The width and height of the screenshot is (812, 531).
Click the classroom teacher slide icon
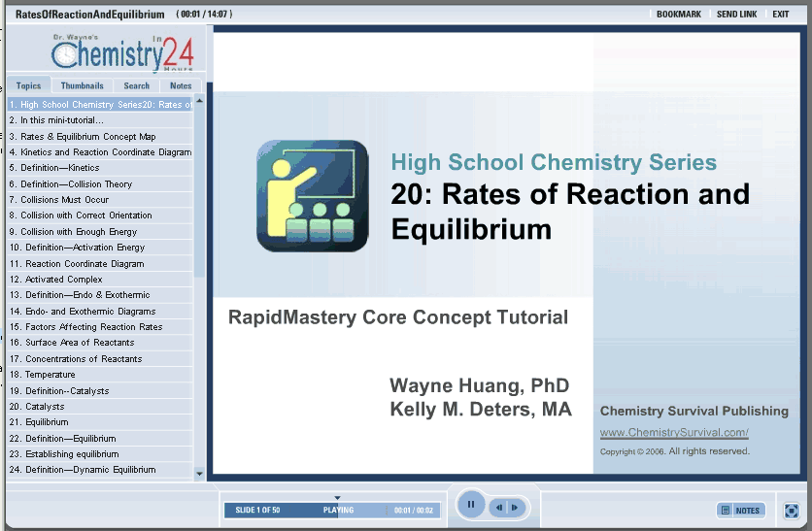(x=312, y=196)
